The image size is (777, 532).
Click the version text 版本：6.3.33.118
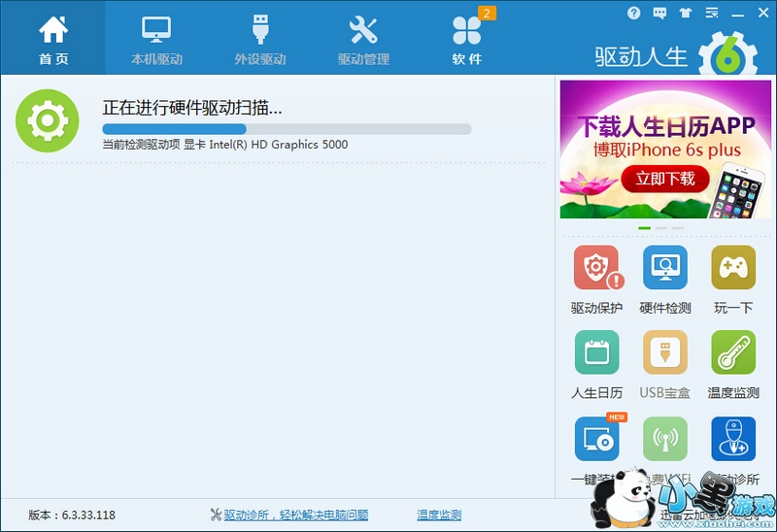coord(72,515)
